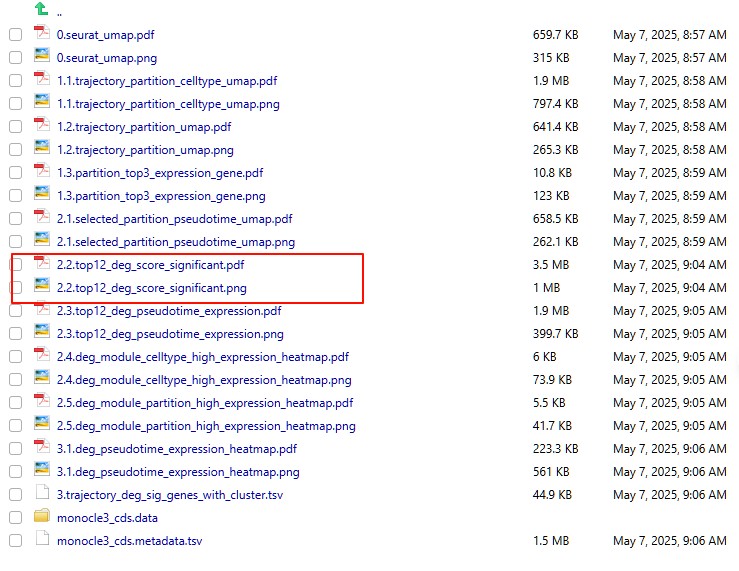Open the '..' parent directory link
Image resolution: width=739 pixels, height=571 pixels.
click(59, 14)
